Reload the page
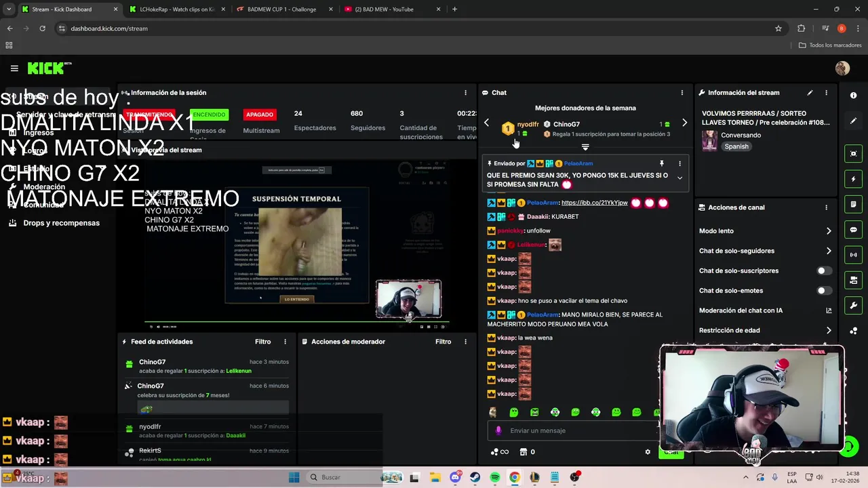 [42, 28]
